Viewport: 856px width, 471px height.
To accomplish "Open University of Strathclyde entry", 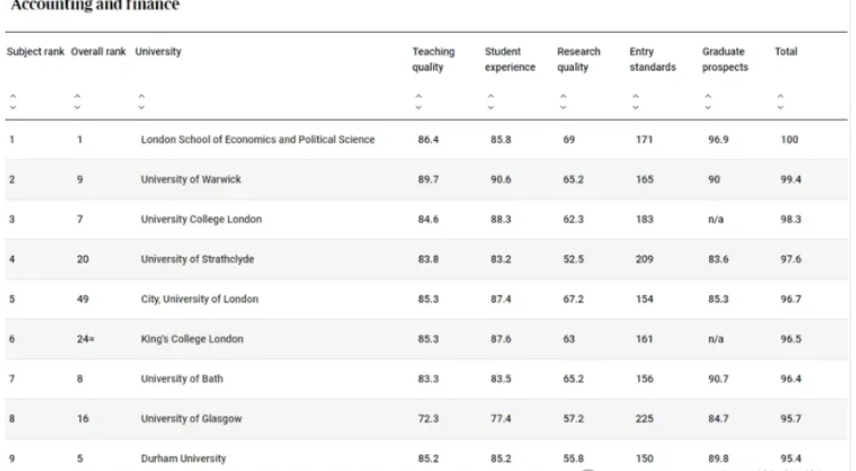I will (x=197, y=260).
